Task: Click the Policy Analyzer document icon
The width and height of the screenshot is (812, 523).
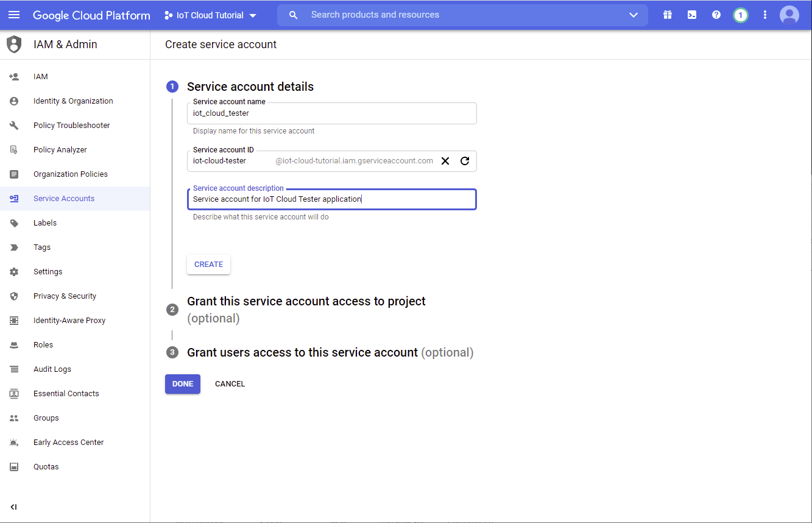Action: tap(14, 150)
